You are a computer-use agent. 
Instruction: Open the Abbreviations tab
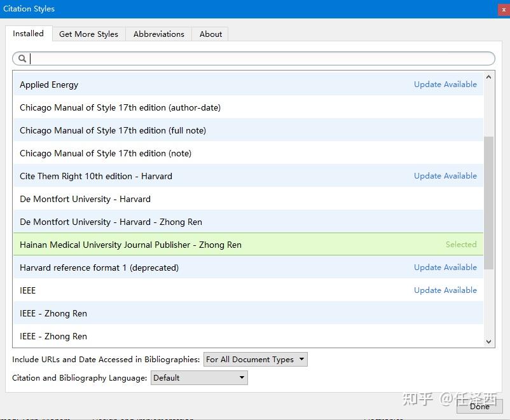click(159, 34)
